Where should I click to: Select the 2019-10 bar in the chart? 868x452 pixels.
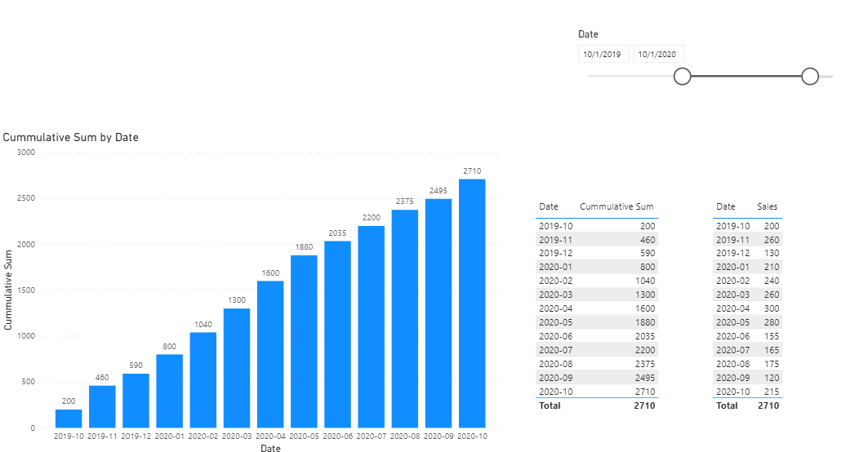(69, 419)
